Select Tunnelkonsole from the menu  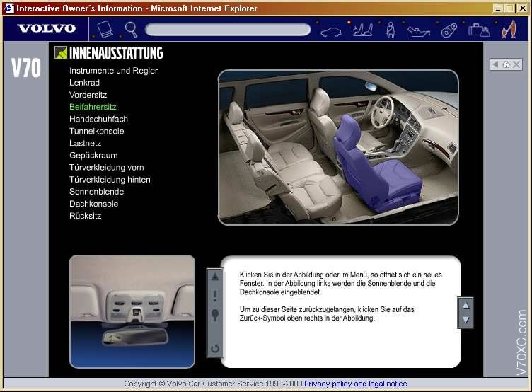coord(97,132)
